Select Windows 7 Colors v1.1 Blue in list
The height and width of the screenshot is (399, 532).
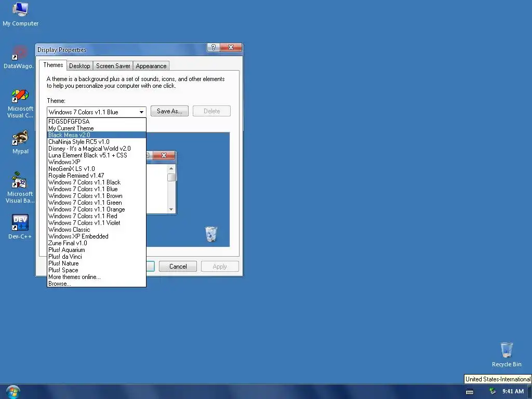click(x=96, y=189)
